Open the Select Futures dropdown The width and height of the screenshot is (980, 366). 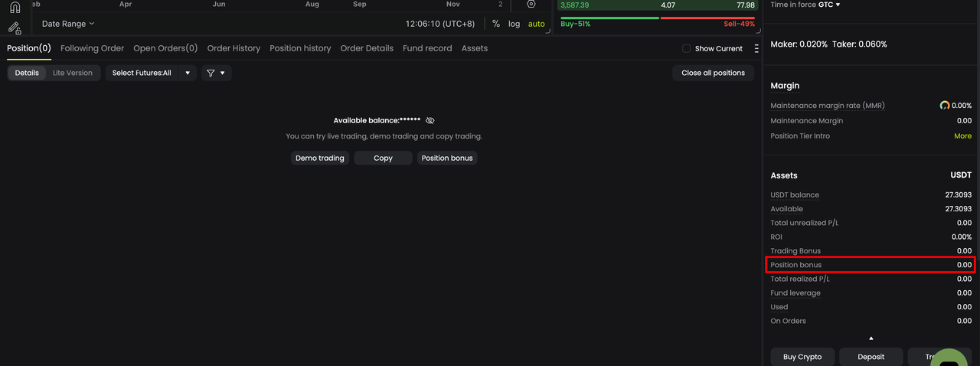[x=151, y=73]
